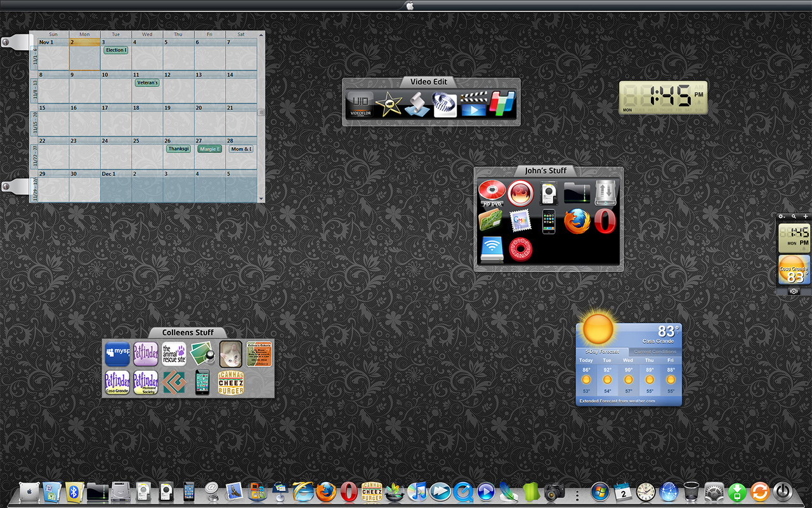
Task: Open the green circuit folder in John's Stuff
Action: (490, 221)
